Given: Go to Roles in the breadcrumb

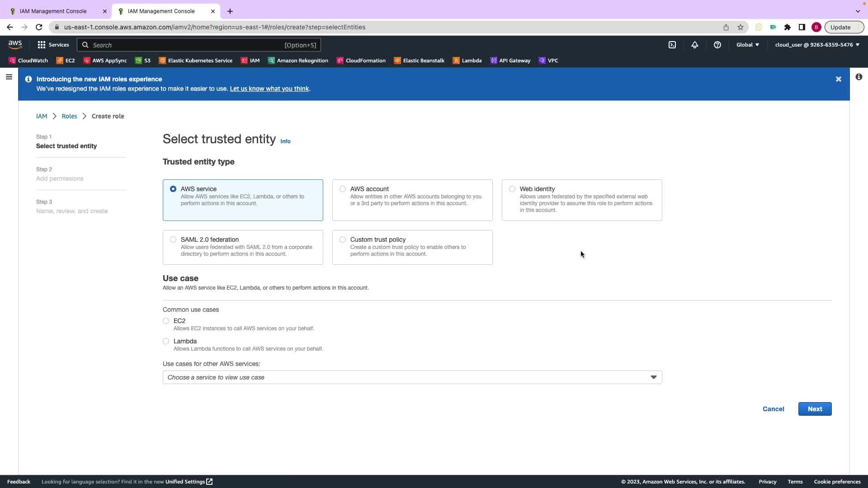Looking at the screenshot, I should coord(69,116).
